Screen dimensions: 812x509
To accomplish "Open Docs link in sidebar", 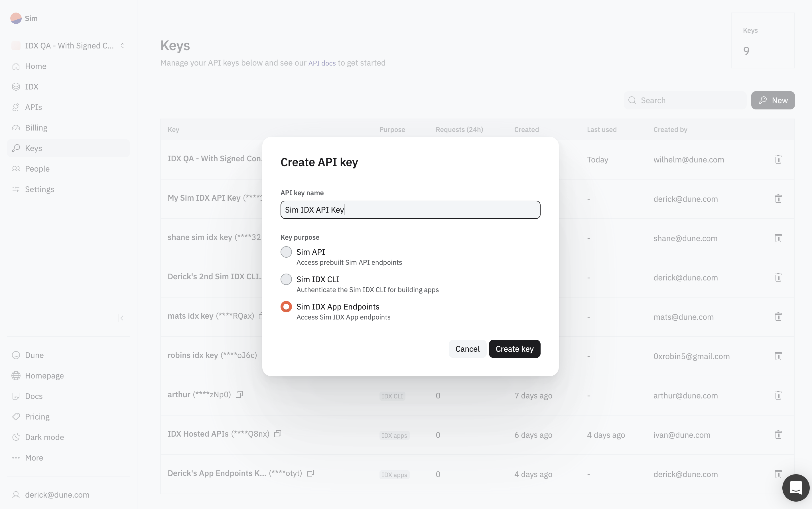I will [x=68, y=396].
